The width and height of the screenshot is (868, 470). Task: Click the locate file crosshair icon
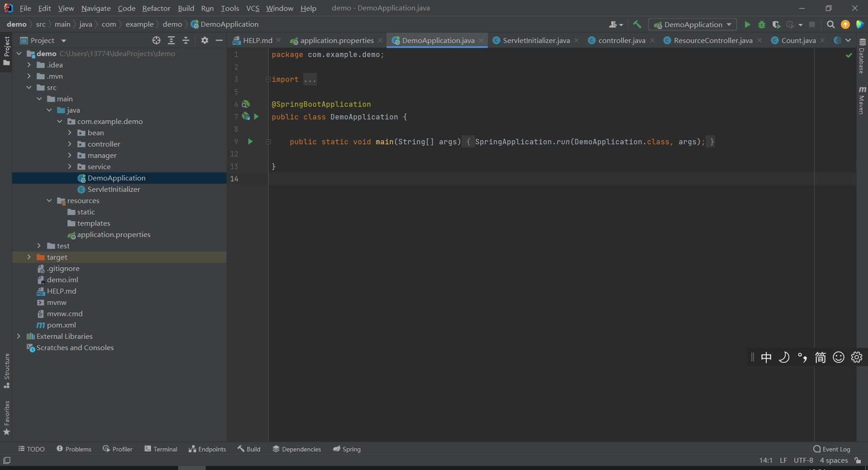(156, 40)
